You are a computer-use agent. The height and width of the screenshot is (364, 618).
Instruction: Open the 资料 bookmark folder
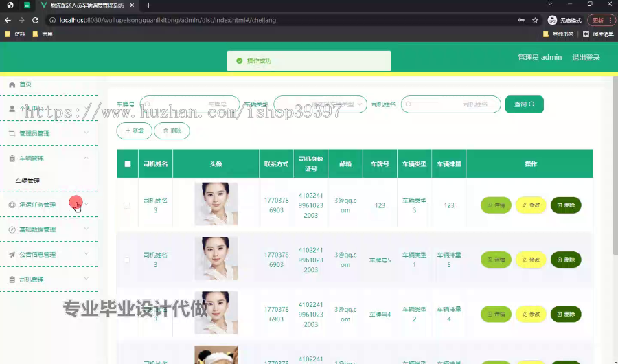[x=15, y=34]
